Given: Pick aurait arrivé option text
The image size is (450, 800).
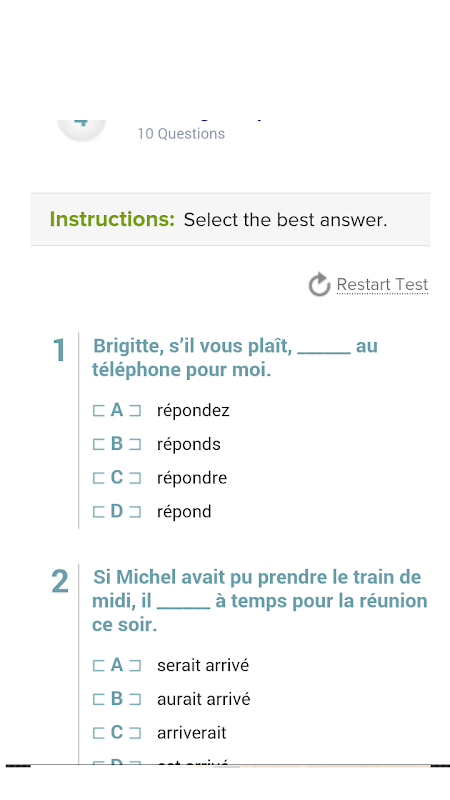Looking at the screenshot, I should click(x=204, y=699).
